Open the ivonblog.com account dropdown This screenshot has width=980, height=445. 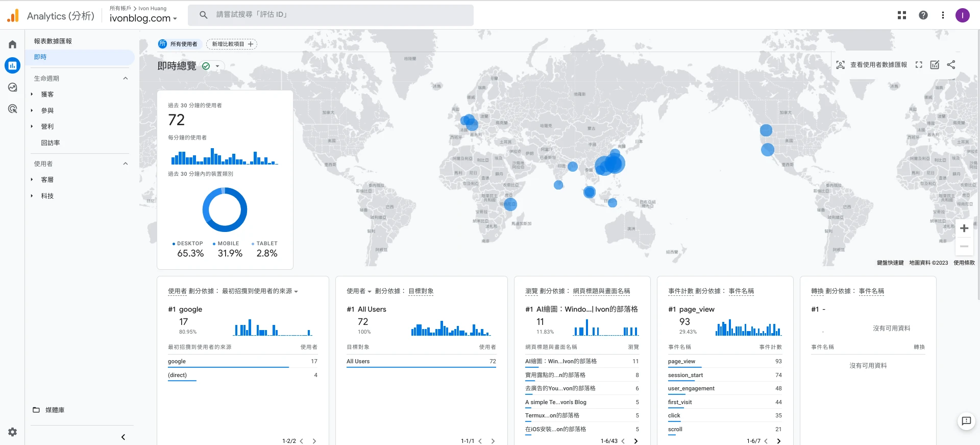point(143,18)
